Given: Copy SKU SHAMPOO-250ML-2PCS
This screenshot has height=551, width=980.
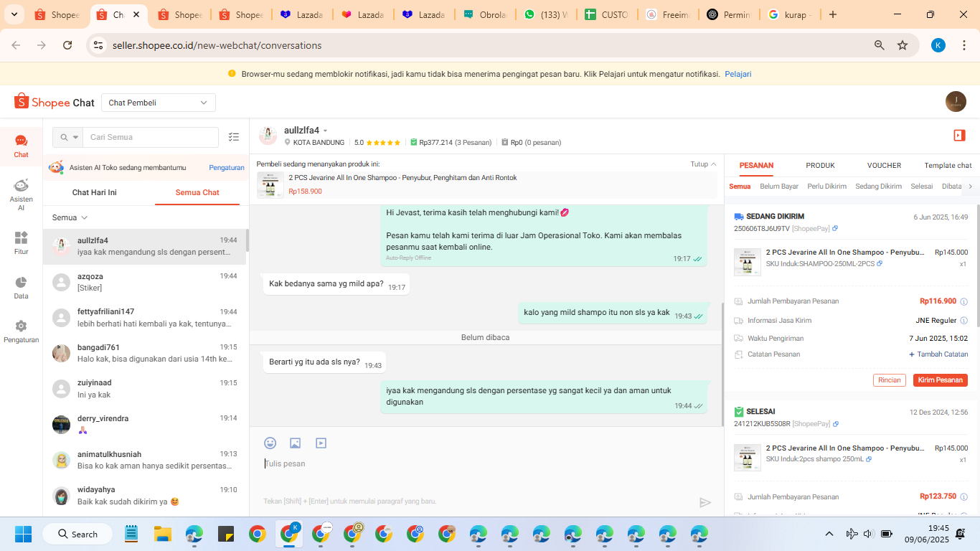Looking at the screenshot, I should pos(880,263).
